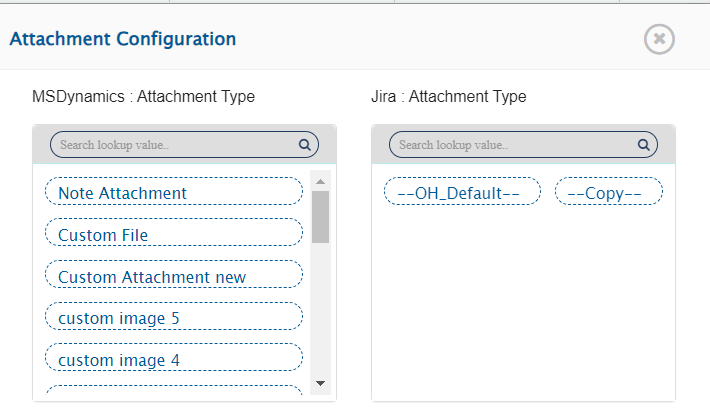Click the MSDynamics : Attachment Type label
Screen dimensions: 710x415
[x=144, y=97]
